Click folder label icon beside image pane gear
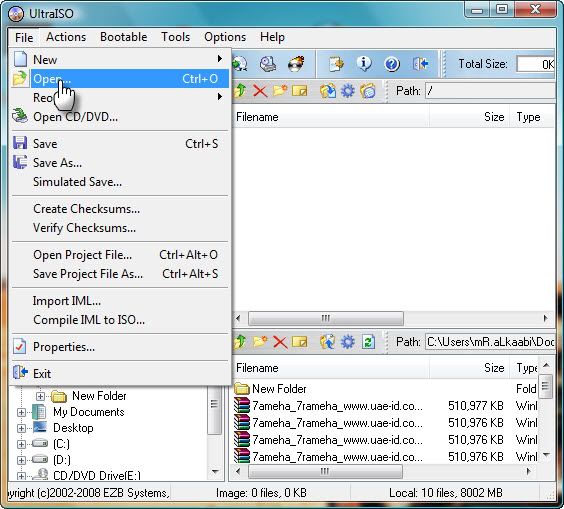The width and height of the screenshot is (564, 509). pos(368,91)
